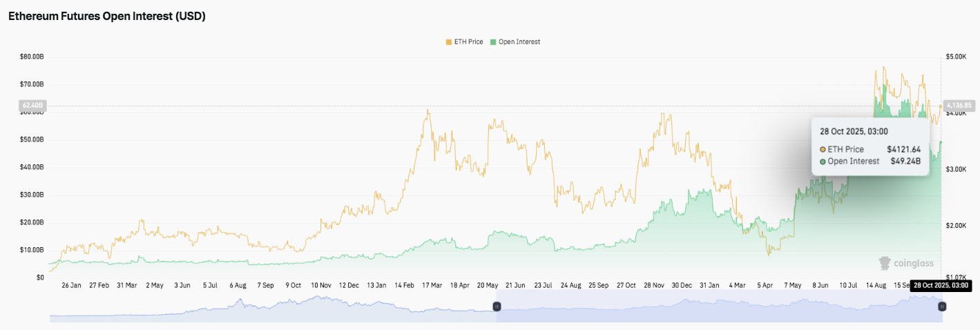The image size is (980, 330).
Task: Click the 4,136.85 price label on right axis
Action: (959, 106)
